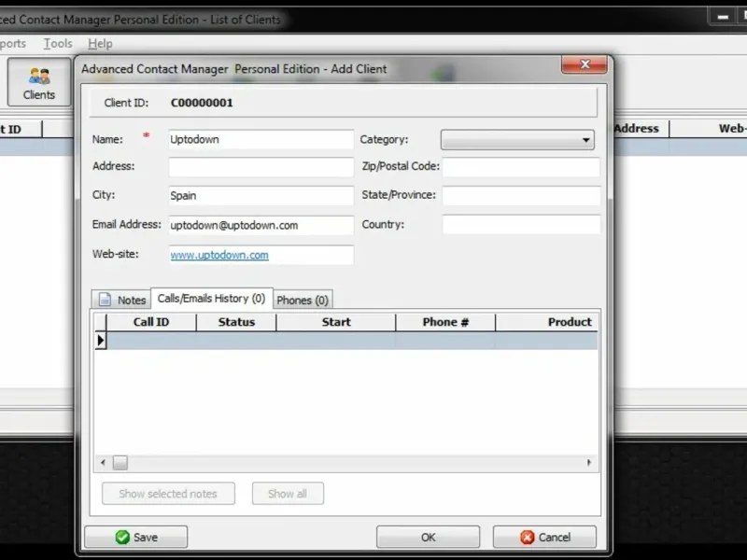The width and height of the screenshot is (747, 560).
Task: Click the Phone # column header
Action: (x=445, y=322)
